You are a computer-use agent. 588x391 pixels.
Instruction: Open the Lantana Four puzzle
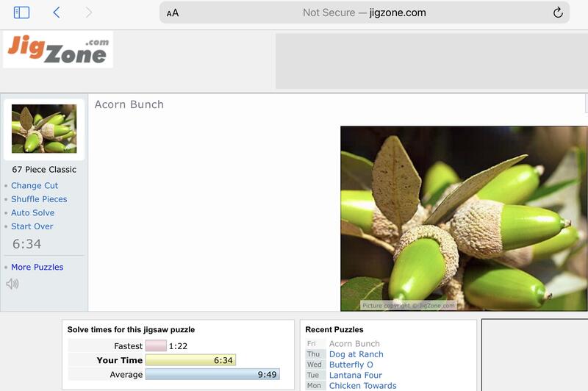tap(356, 376)
